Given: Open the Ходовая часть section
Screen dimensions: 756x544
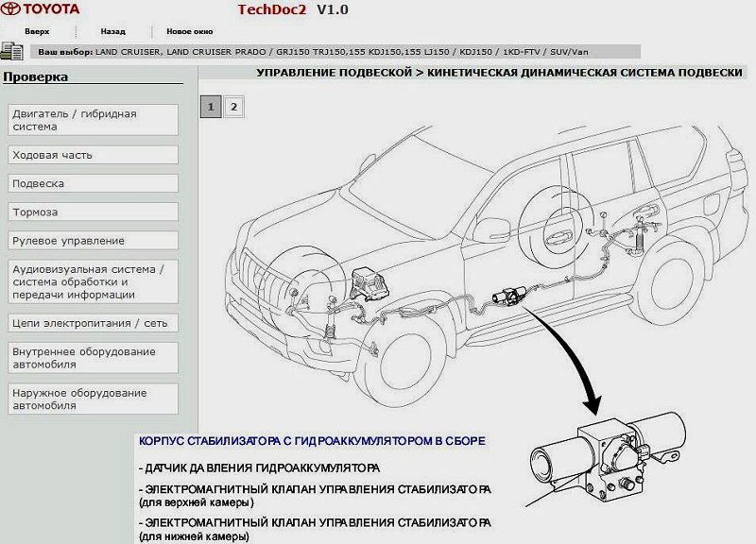Looking at the screenshot, I should 93,155.
